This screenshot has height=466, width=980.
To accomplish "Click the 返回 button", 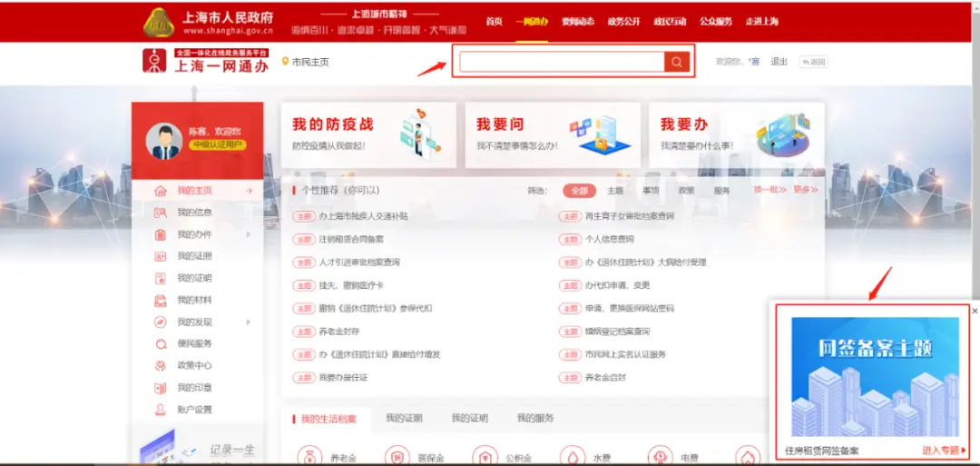I will point(813,62).
